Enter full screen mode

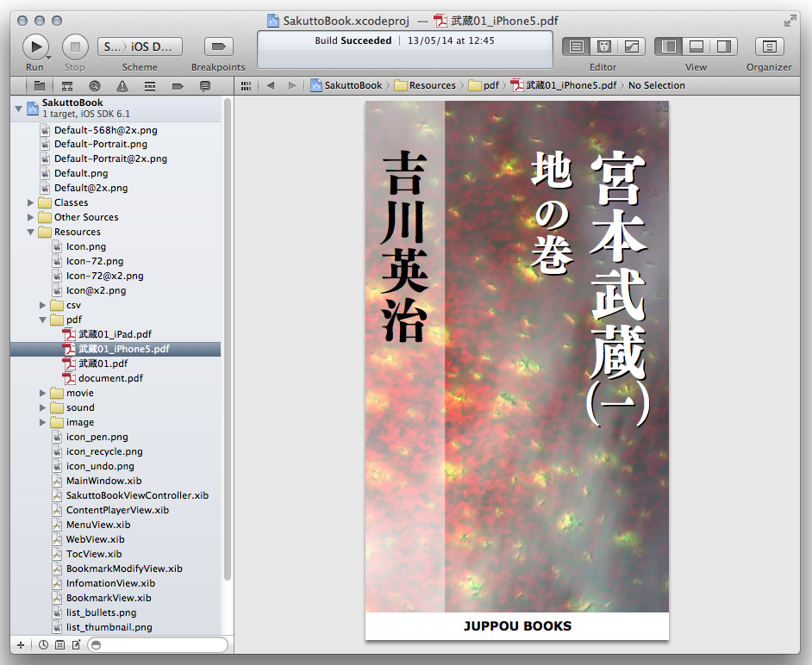coord(790,21)
